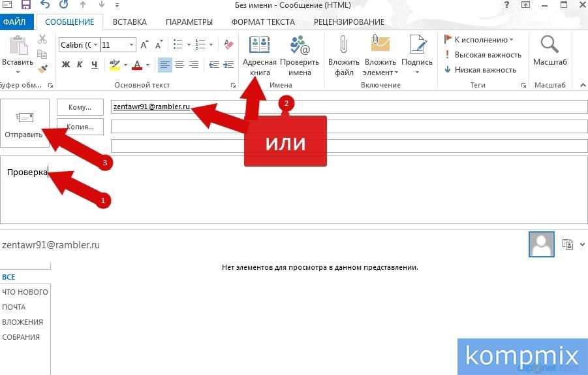
Task: Open Основной текст dialog launcher
Action: 233,86
